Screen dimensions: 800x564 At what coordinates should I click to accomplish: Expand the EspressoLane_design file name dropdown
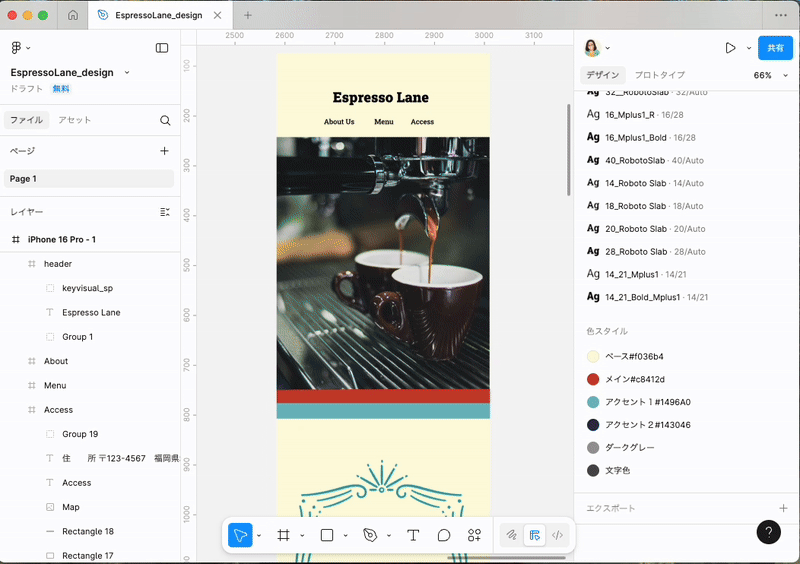(127, 72)
